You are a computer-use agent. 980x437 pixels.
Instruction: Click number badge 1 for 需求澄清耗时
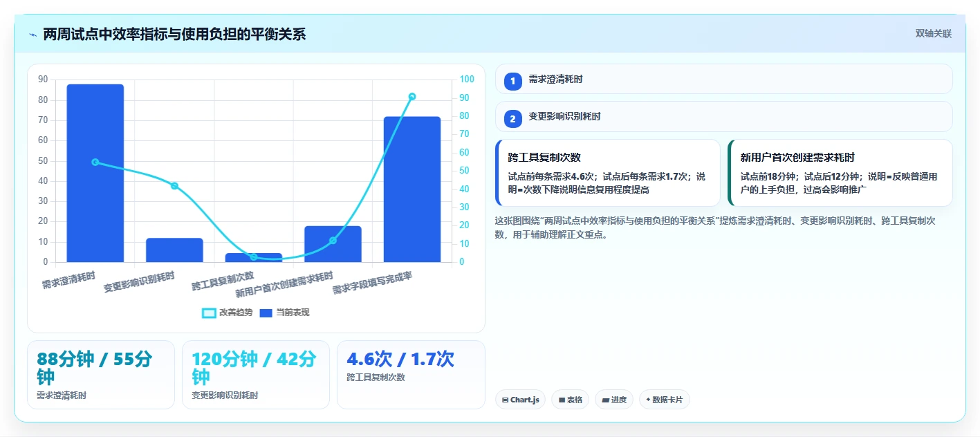click(x=512, y=81)
